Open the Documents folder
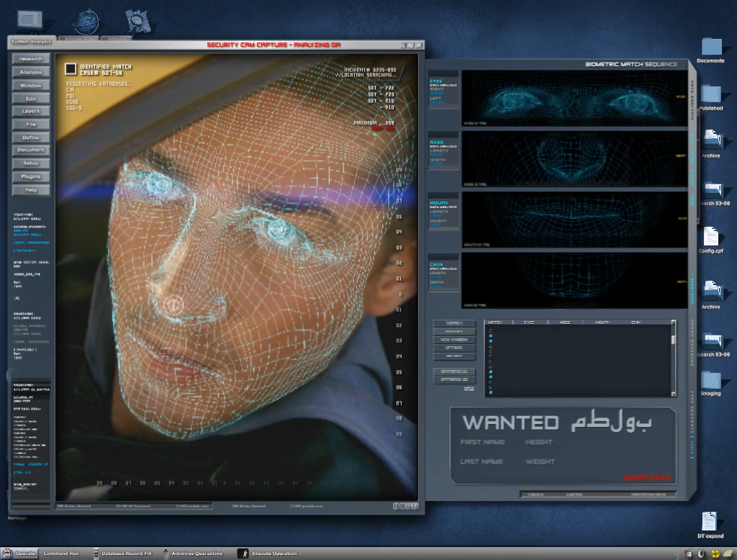Screen dimensions: 737x560 (x=710, y=51)
